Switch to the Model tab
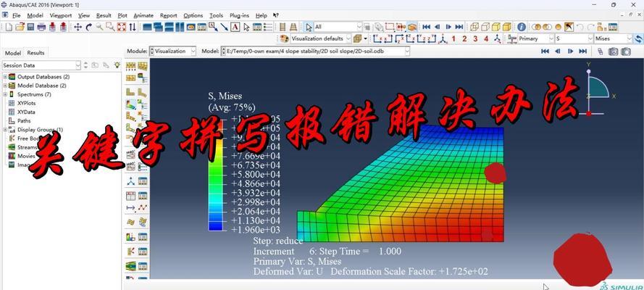Image resolution: width=644 pixels, height=290 pixels. click(13, 53)
